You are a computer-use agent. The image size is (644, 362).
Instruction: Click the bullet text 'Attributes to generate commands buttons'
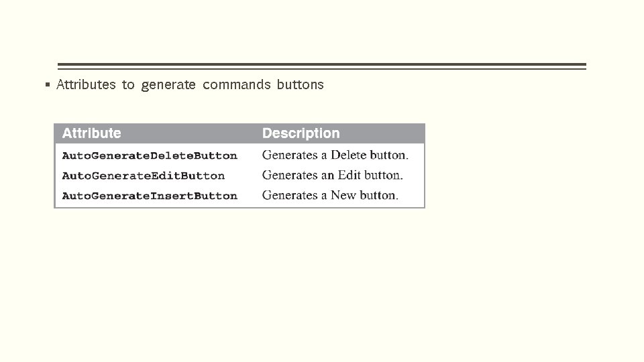[190, 85]
